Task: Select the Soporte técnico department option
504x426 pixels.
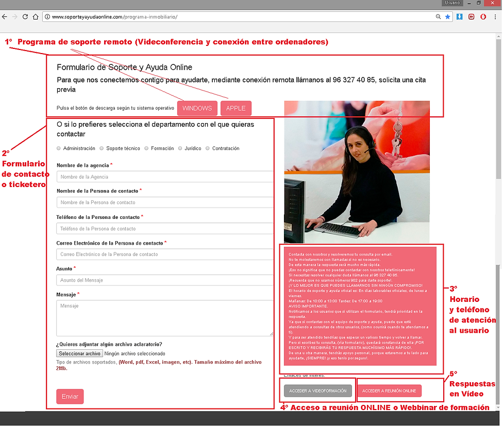Action: (102, 148)
